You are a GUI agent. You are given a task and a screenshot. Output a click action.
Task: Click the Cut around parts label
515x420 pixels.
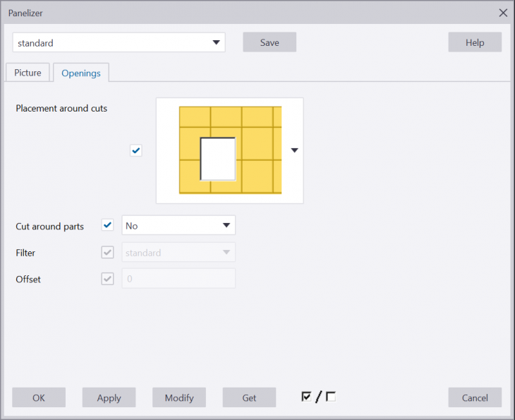pos(49,227)
